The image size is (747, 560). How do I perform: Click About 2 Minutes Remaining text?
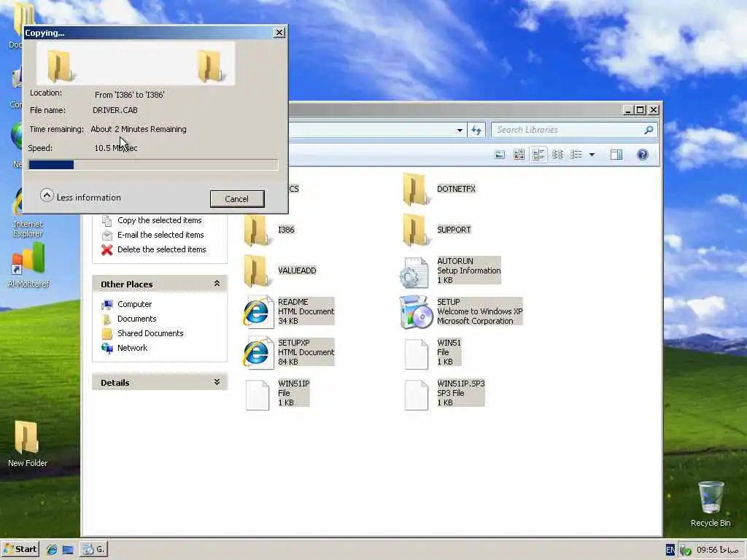click(138, 129)
